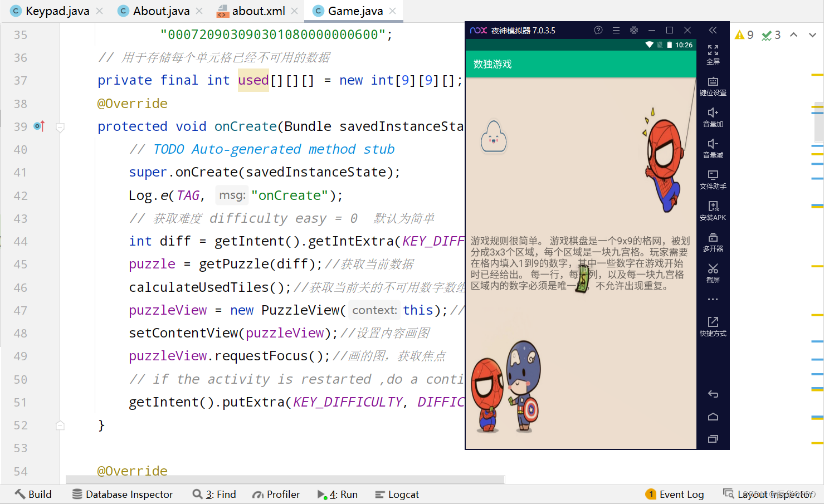The image size is (824, 504).
Task: Click the Nox screenshot scissors icon
Action: tap(713, 273)
